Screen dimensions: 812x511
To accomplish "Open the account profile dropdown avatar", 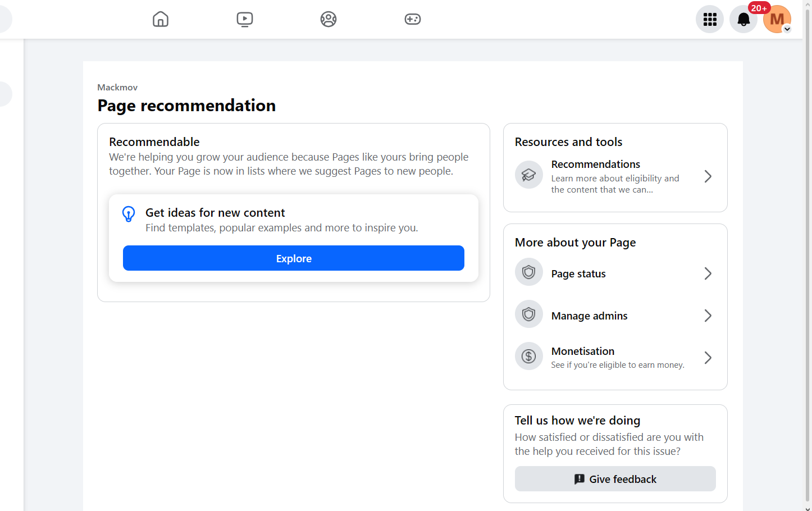I will 777,19.
